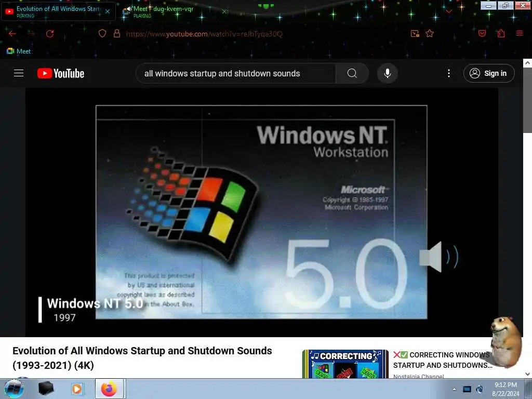Reload the YouTube page

tap(50, 34)
